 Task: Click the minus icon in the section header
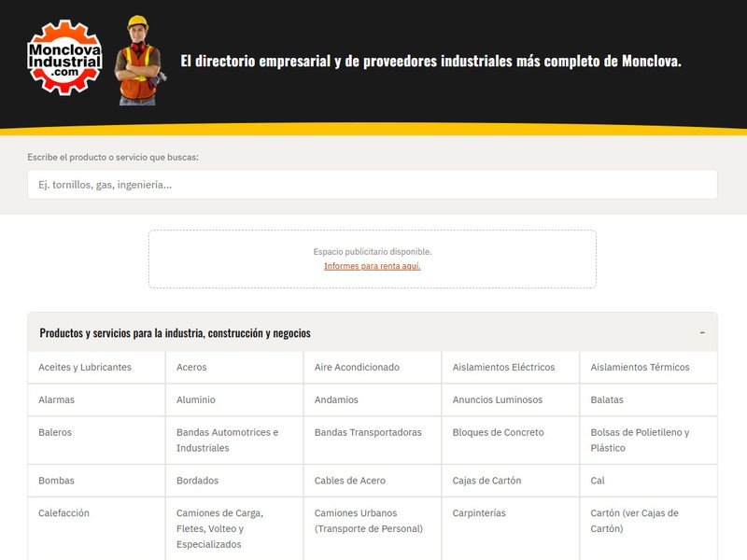(702, 332)
